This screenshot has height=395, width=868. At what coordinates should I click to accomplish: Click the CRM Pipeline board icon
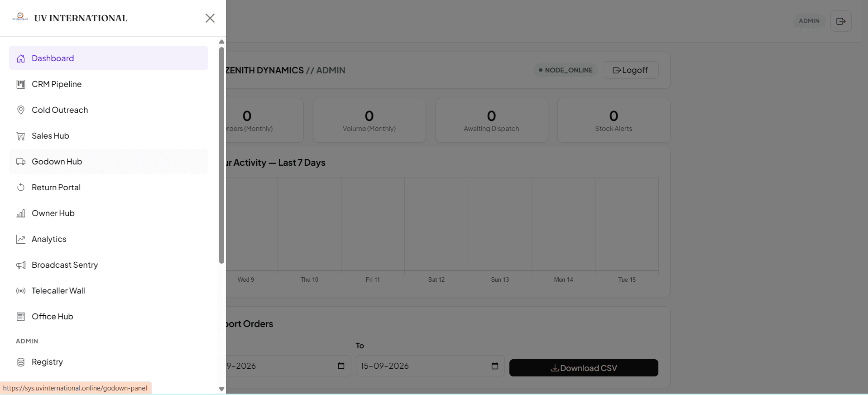[x=21, y=84]
